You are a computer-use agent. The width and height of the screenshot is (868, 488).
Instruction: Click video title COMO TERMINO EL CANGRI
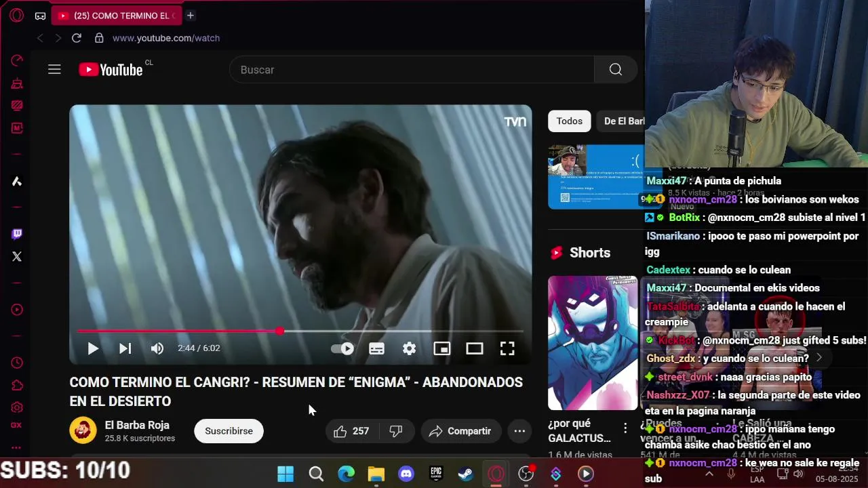pos(296,392)
